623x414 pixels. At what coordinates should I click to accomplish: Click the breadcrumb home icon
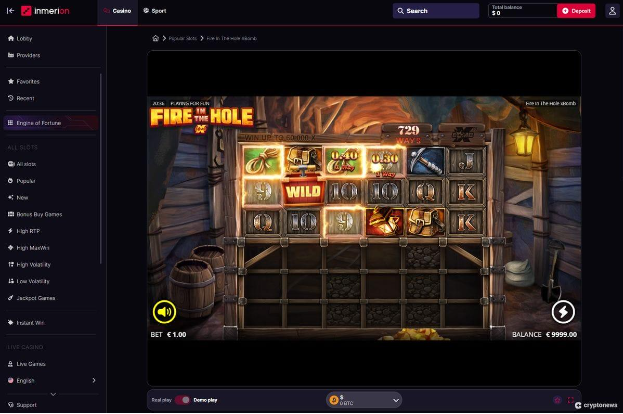pyautogui.click(x=155, y=38)
